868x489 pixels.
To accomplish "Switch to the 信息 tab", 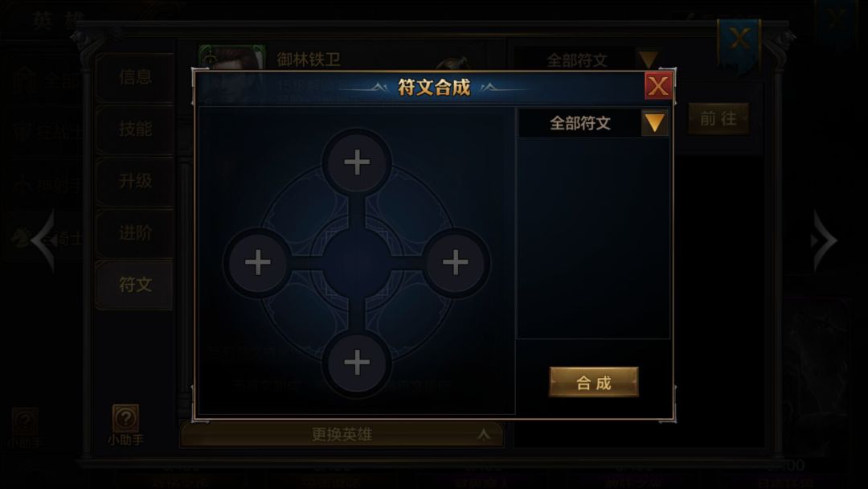I will [135, 77].
